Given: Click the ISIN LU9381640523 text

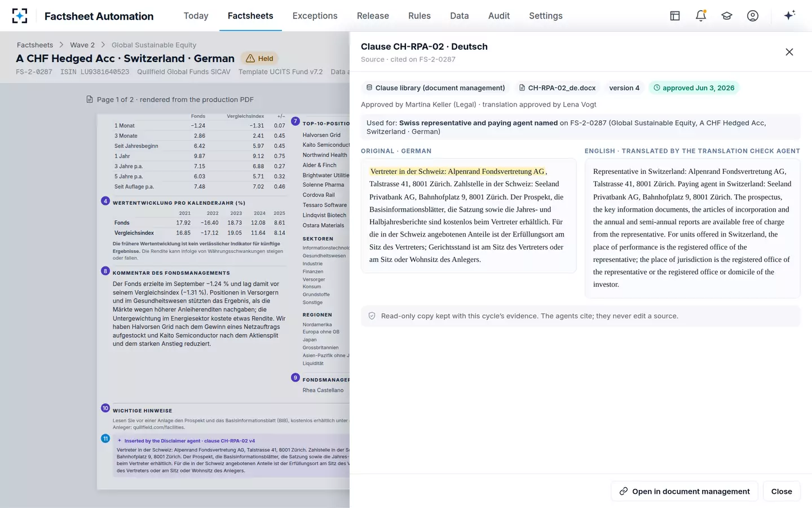Looking at the screenshot, I should (95, 72).
